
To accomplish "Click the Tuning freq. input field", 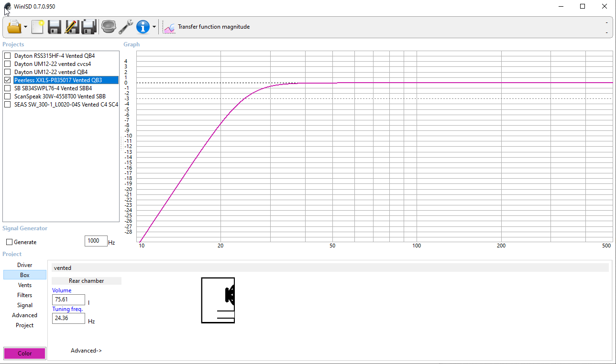I will 68,319.
